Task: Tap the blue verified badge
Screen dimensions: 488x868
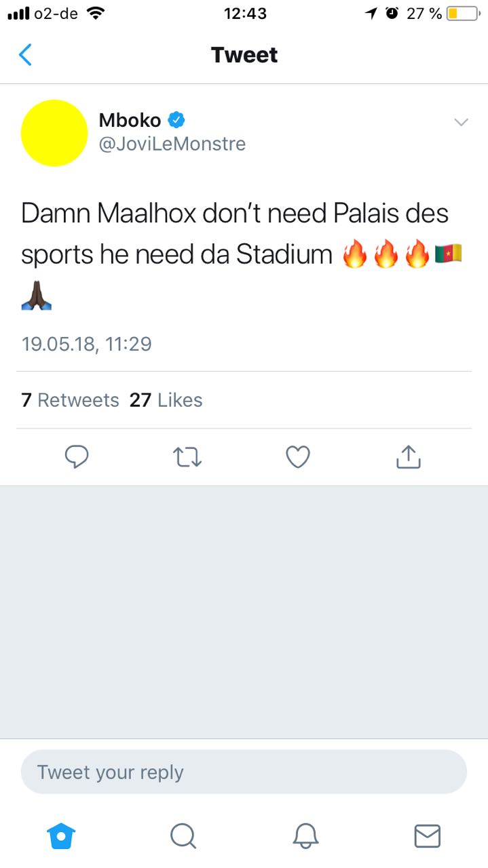Action: 176,120
